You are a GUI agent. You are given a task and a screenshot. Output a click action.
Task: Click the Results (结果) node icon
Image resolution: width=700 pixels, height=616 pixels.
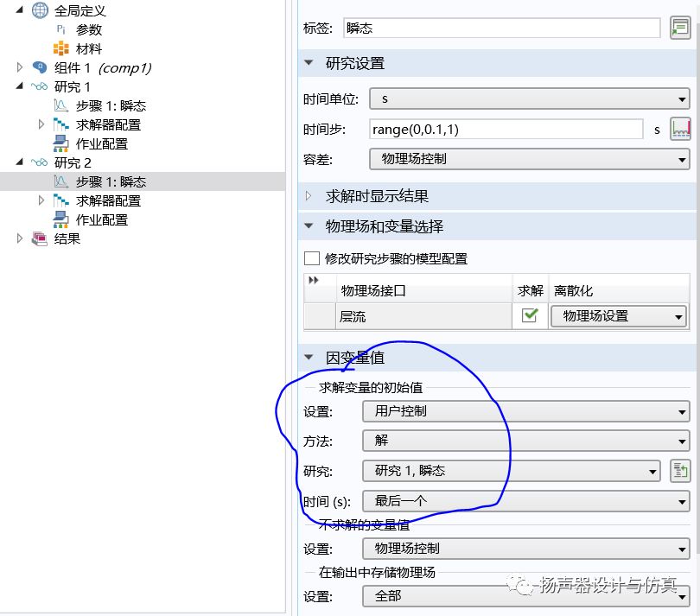click(x=40, y=238)
